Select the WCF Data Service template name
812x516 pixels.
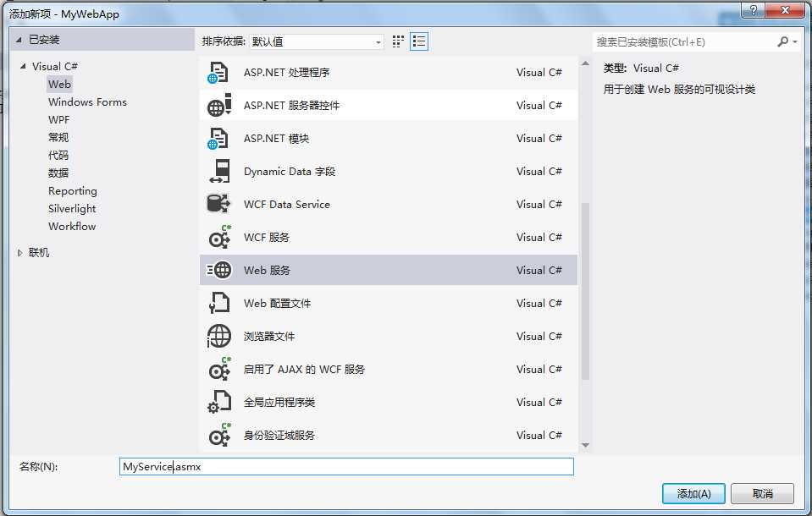point(287,205)
